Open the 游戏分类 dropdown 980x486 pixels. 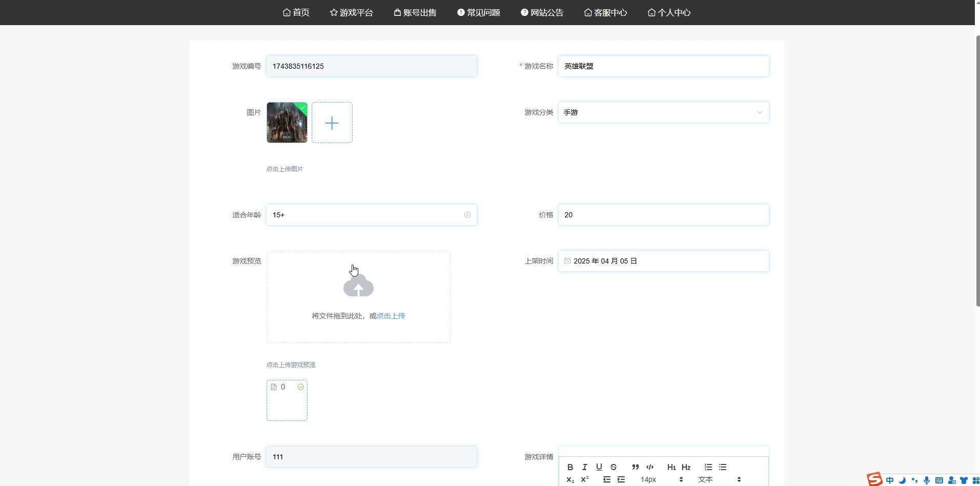(663, 112)
